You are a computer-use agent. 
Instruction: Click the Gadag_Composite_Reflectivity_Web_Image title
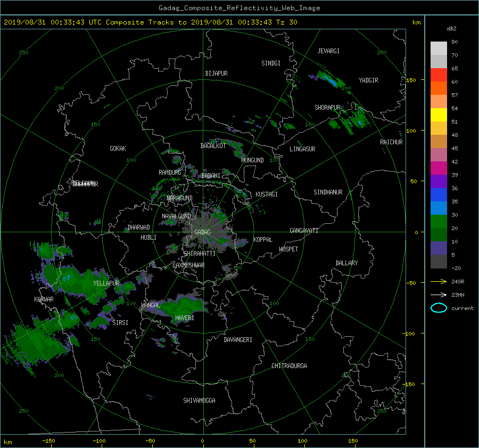click(x=239, y=8)
